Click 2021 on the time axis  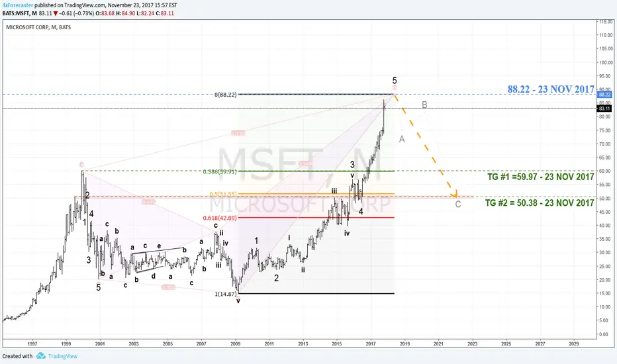click(x=438, y=343)
